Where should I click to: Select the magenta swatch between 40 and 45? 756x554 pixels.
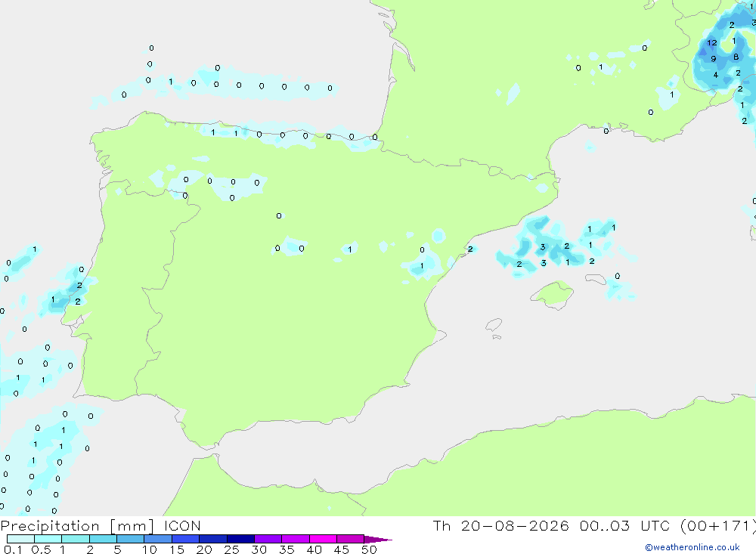323,539
